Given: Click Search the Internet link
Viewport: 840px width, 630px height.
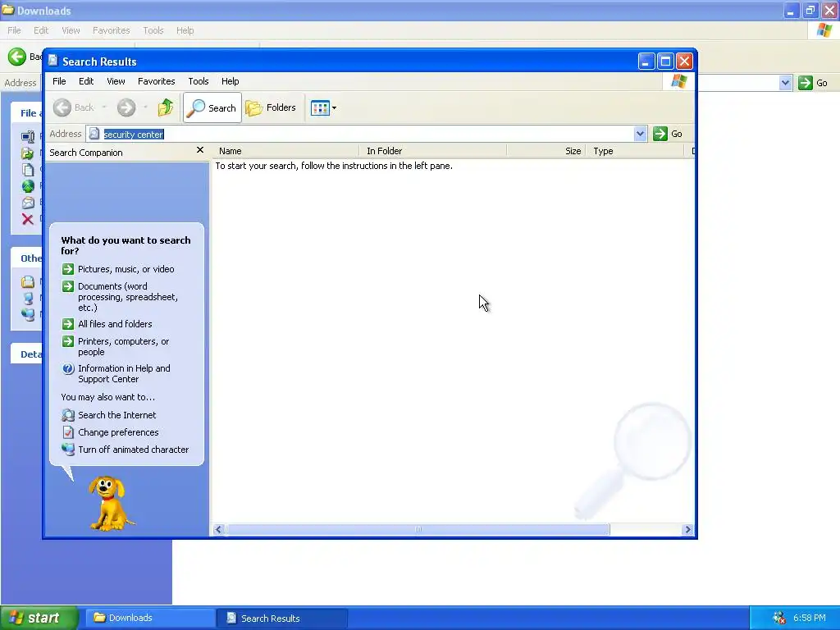Looking at the screenshot, I should coord(116,415).
